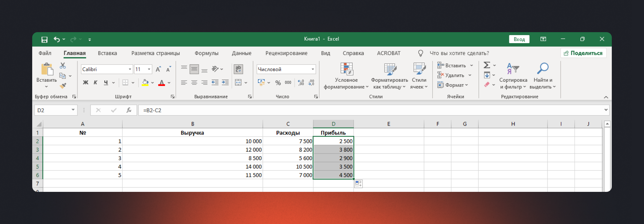The height and width of the screenshot is (224, 644).
Task: Click the Format Painter brush icon
Action: click(x=63, y=86)
